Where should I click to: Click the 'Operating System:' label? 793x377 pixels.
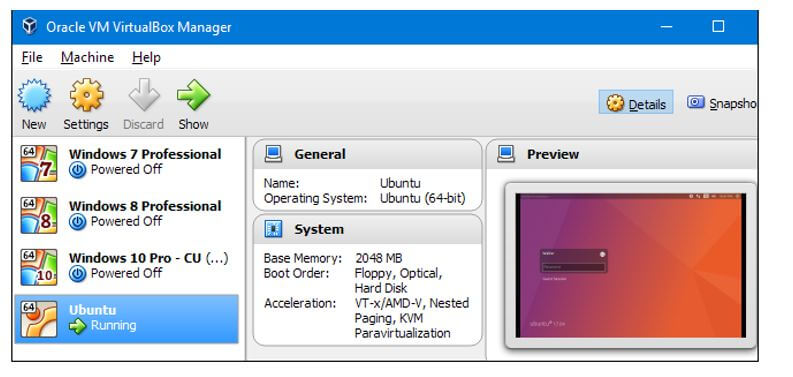pyautogui.click(x=316, y=198)
